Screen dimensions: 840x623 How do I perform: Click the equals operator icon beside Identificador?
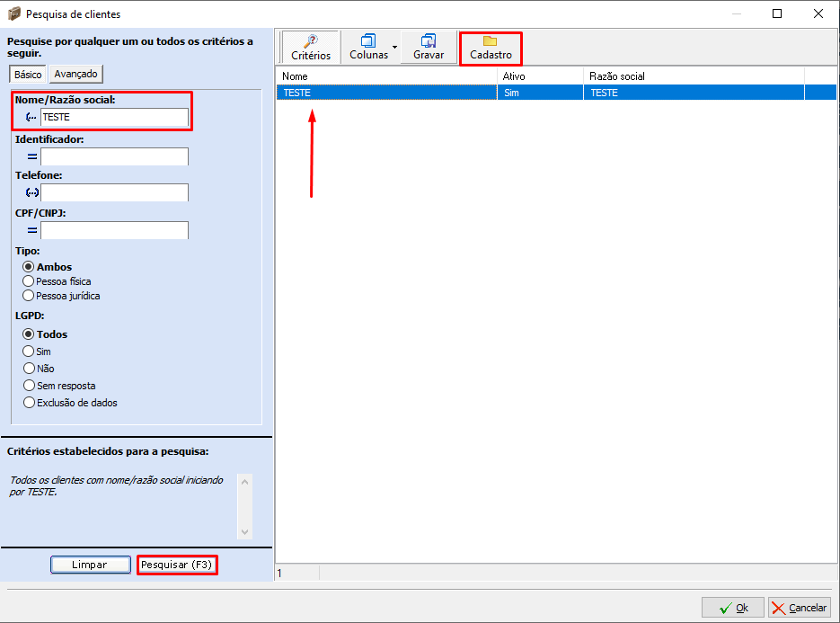pos(31,157)
